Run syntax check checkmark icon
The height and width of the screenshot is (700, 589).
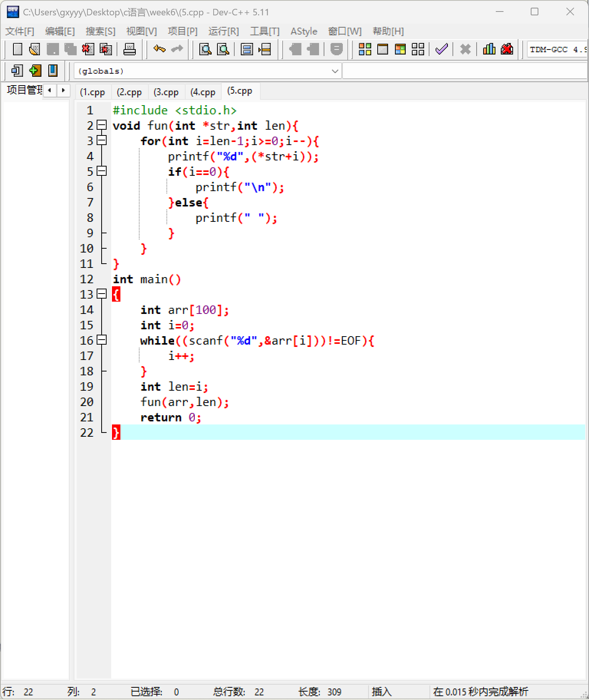[442, 49]
